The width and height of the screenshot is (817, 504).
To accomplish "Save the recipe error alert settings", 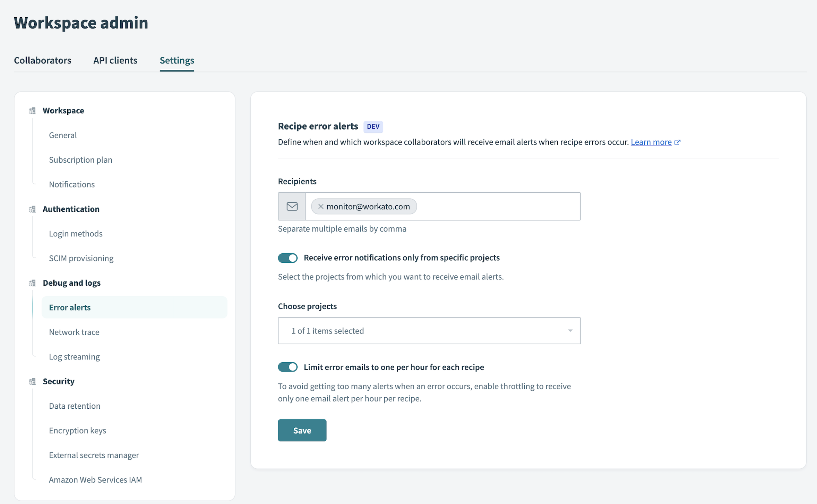I will coord(302,430).
